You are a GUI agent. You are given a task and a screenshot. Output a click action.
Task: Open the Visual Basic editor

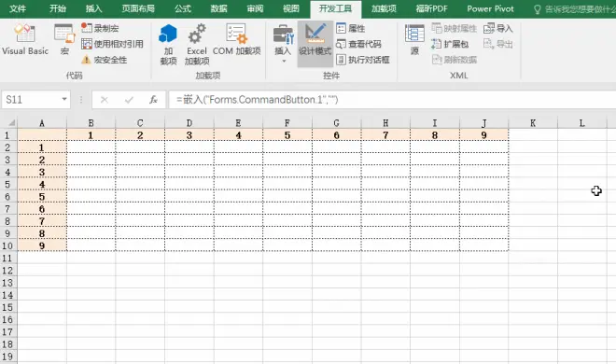tap(25, 39)
